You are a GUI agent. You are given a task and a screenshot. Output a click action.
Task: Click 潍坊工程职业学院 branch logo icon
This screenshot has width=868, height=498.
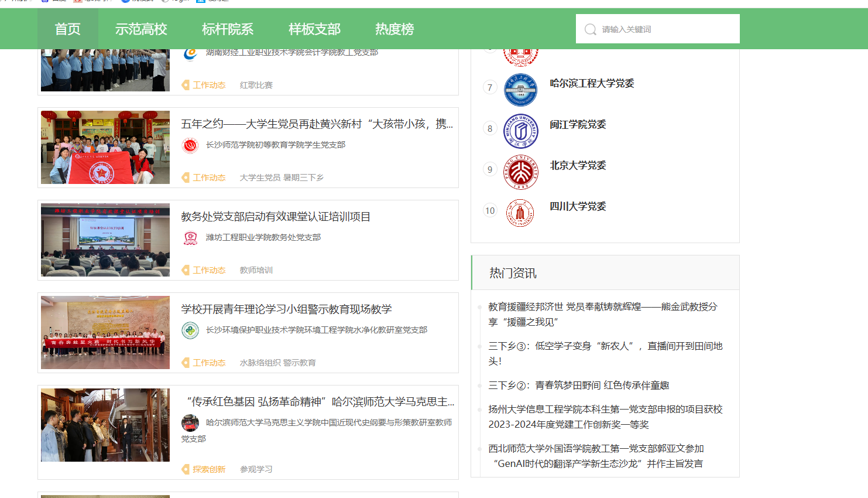190,238
